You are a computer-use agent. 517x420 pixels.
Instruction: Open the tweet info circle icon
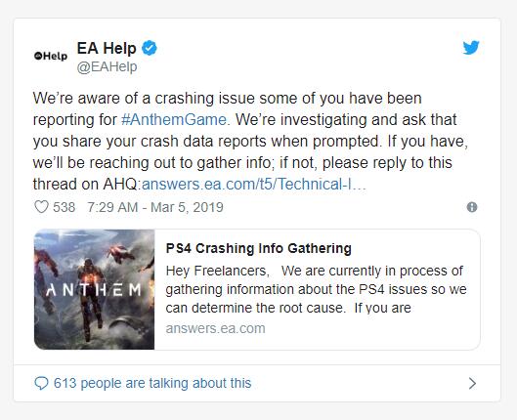(472, 207)
